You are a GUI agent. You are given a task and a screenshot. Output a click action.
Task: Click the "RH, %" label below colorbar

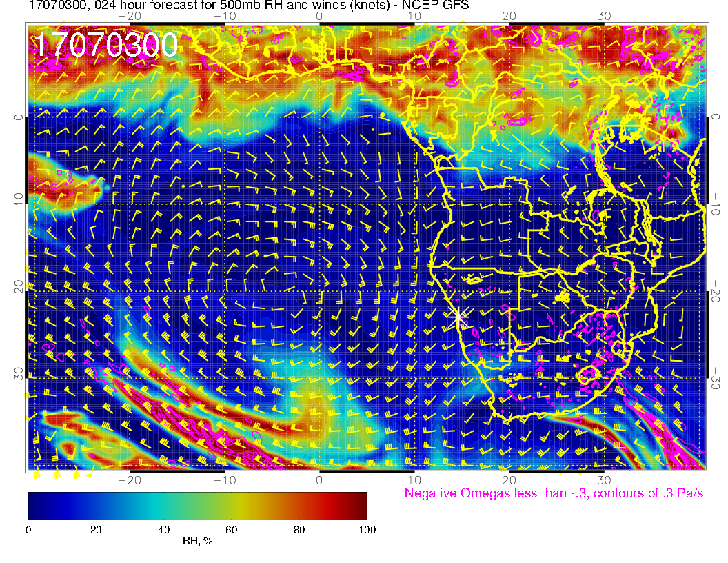(197, 542)
